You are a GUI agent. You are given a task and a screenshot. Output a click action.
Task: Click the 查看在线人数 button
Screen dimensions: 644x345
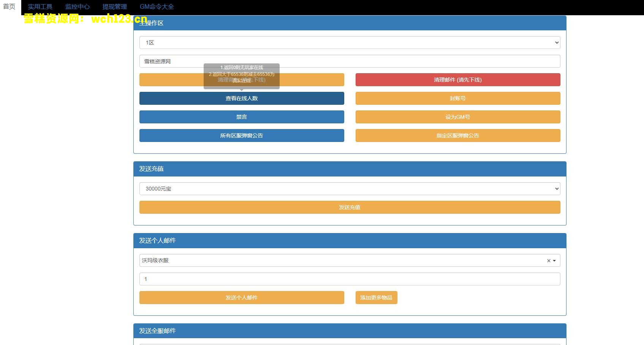point(241,98)
